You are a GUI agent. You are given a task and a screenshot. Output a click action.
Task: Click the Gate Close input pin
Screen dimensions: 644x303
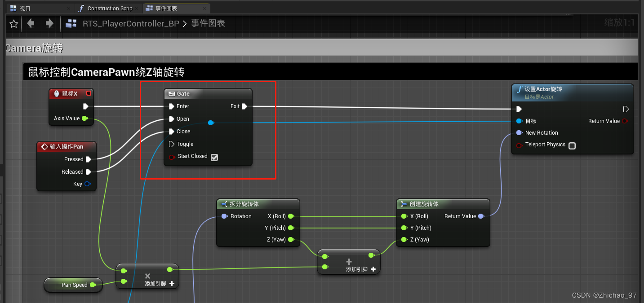click(x=171, y=132)
